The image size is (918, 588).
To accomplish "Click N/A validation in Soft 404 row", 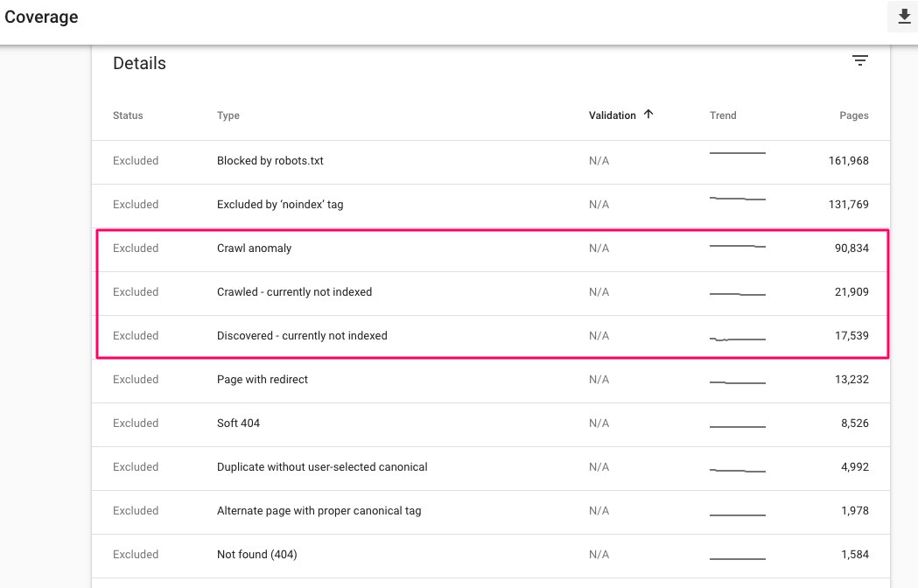I will coord(599,423).
